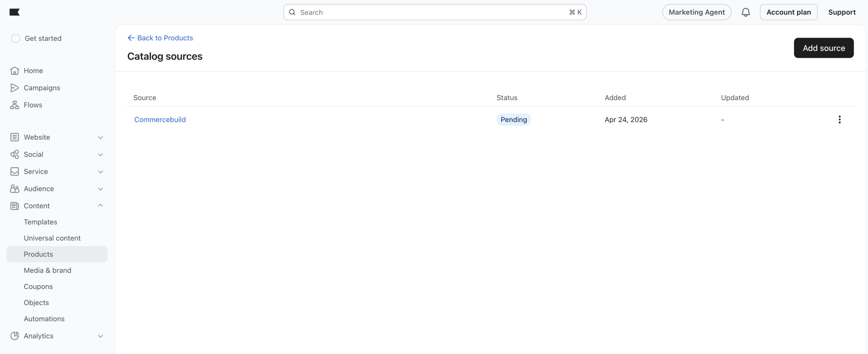Click the Home house icon

click(x=15, y=71)
